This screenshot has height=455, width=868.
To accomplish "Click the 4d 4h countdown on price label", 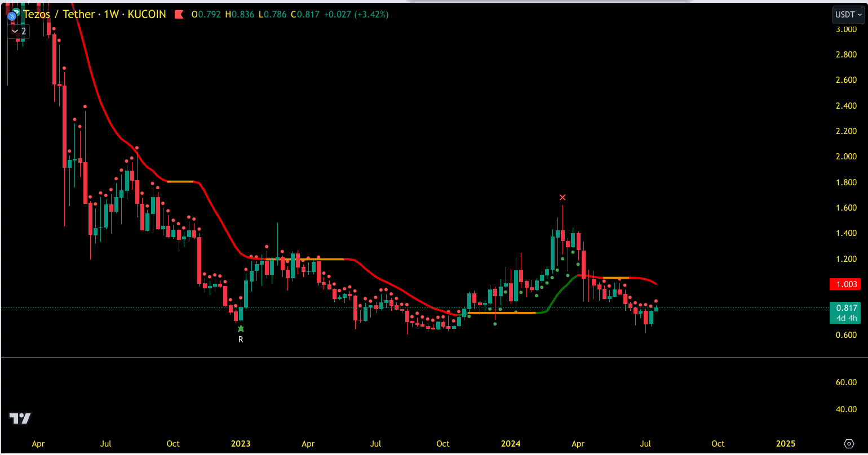I will click(x=845, y=318).
